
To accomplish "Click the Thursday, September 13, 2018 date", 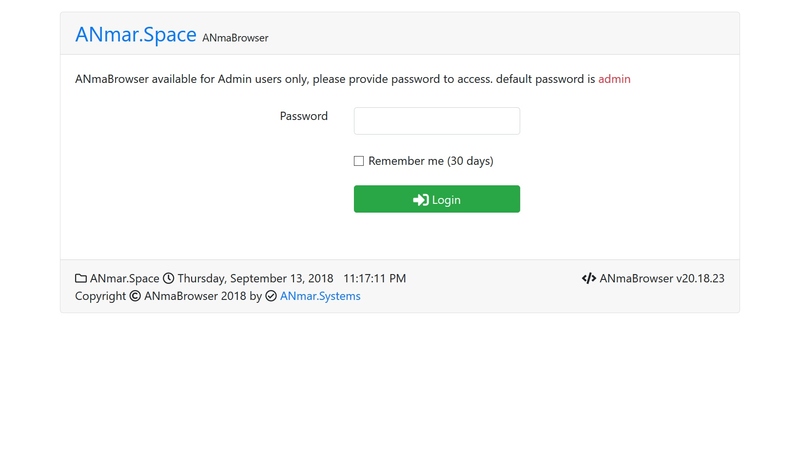I will (255, 278).
